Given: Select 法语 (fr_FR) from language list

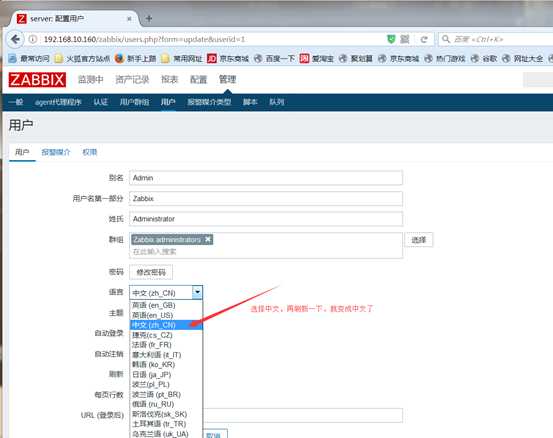Looking at the screenshot, I should pos(166,345).
